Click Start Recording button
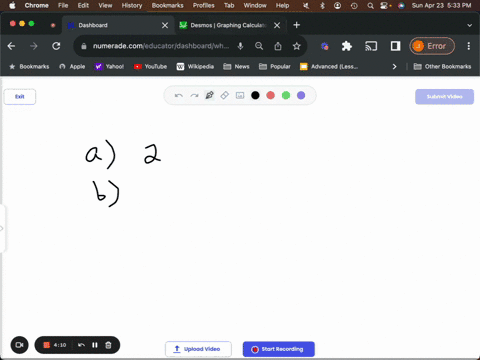 tap(279, 349)
